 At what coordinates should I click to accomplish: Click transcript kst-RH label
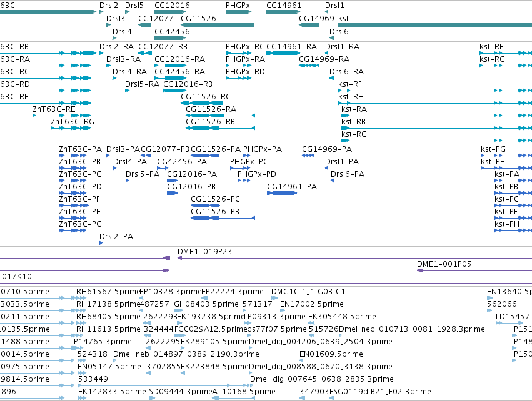pyautogui.click(x=351, y=97)
